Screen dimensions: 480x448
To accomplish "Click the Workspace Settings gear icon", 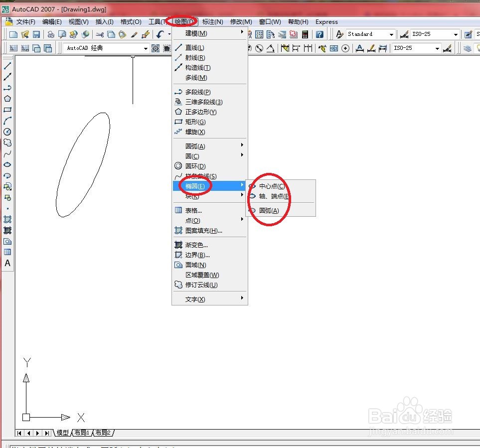I will (156, 48).
